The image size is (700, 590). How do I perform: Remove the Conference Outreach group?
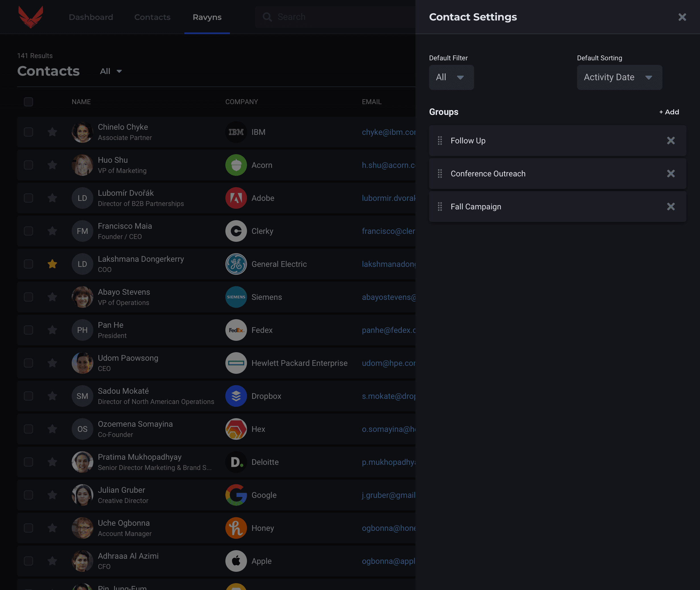[671, 174]
